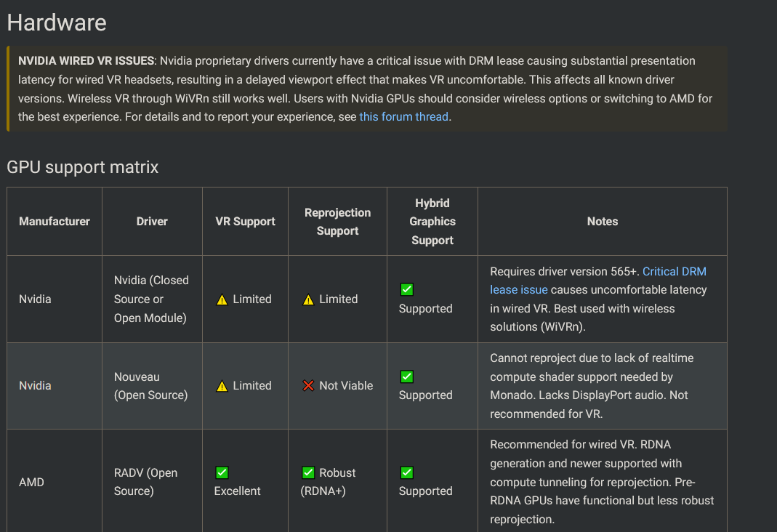The width and height of the screenshot is (777, 532).
Task: Click 'Excellent' text in AMD row
Action: coord(238,491)
